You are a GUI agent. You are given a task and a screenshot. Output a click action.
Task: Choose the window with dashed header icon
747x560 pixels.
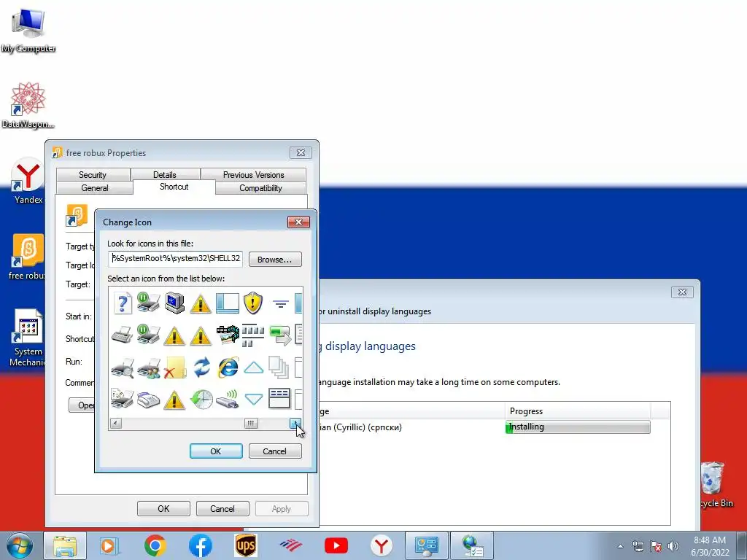(279, 399)
